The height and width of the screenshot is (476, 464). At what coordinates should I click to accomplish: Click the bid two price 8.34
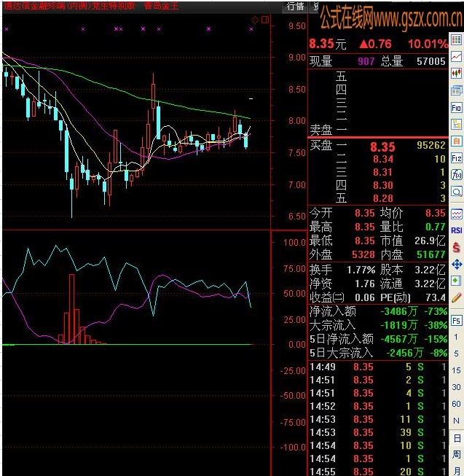coord(383,159)
